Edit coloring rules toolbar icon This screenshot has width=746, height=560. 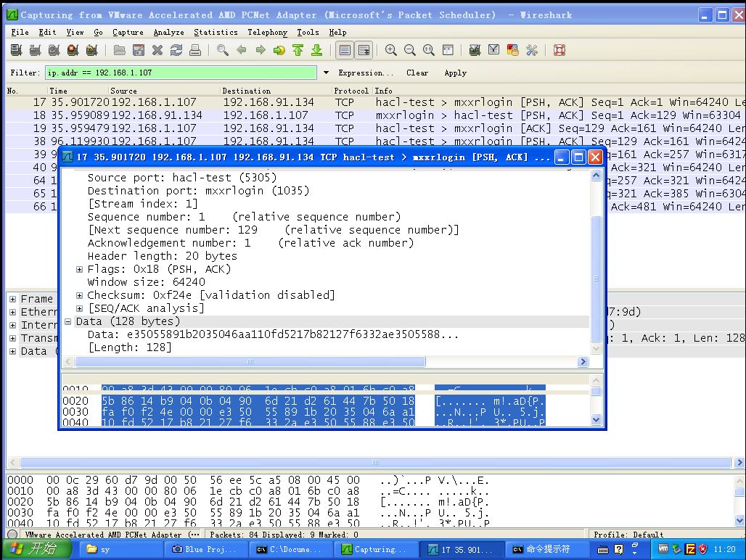[513, 50]
